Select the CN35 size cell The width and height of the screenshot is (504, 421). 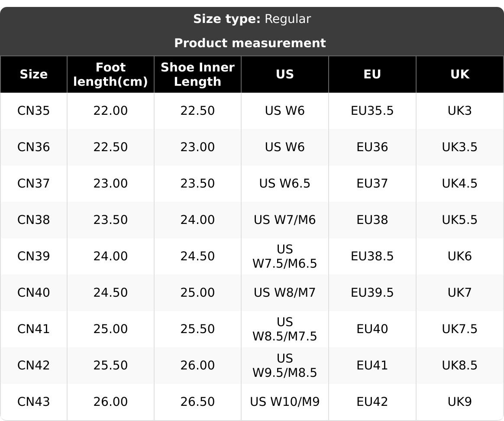(x=33, y=111)
